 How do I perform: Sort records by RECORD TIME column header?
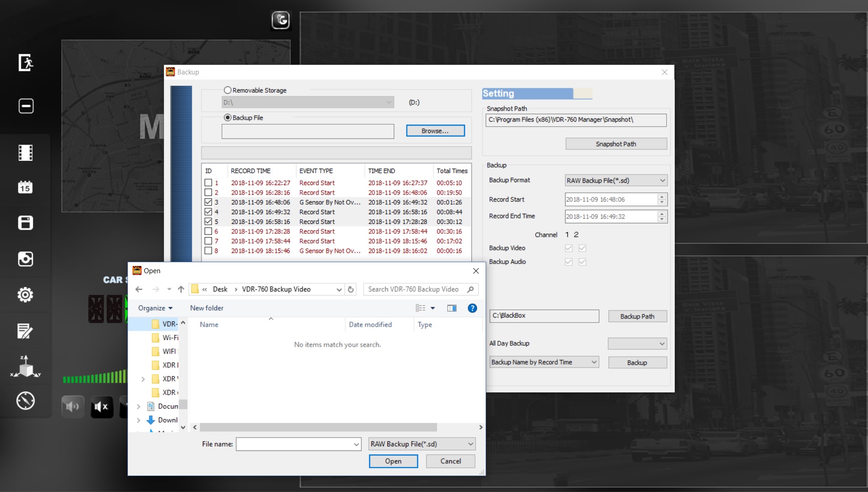pos(261,171)
